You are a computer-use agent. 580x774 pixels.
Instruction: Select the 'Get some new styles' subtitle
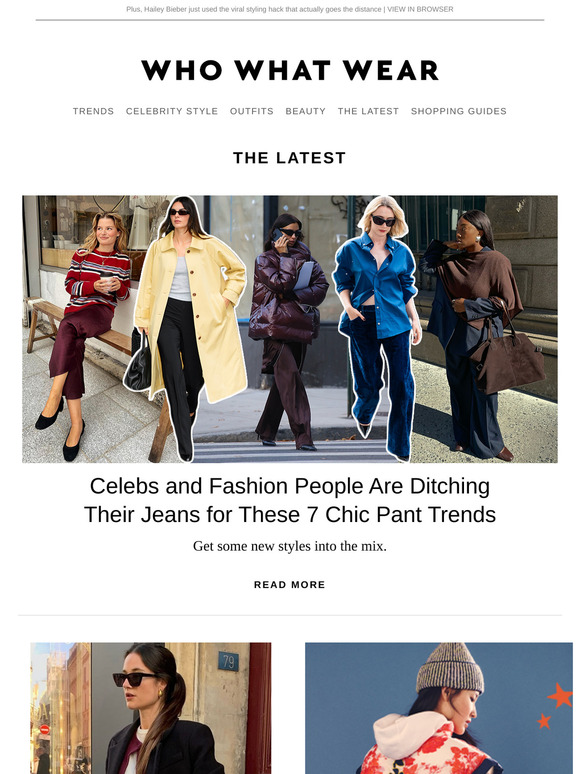point(290,546)
